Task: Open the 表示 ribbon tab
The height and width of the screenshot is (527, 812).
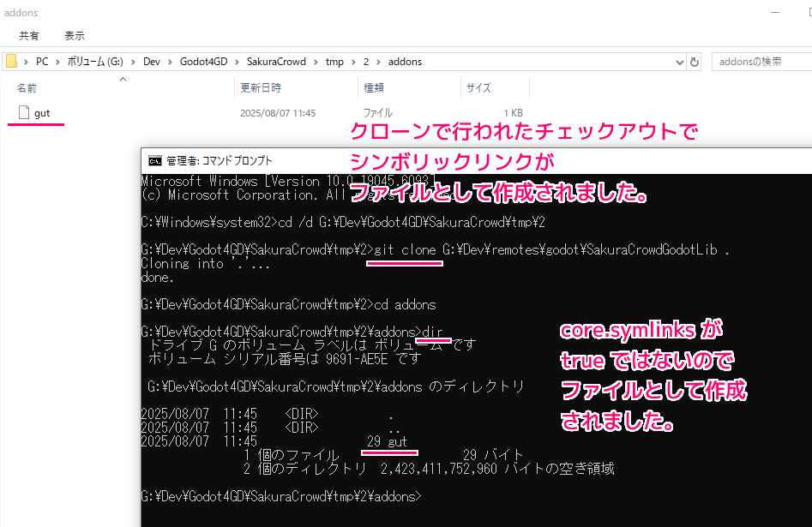Action: pos(75,36)
